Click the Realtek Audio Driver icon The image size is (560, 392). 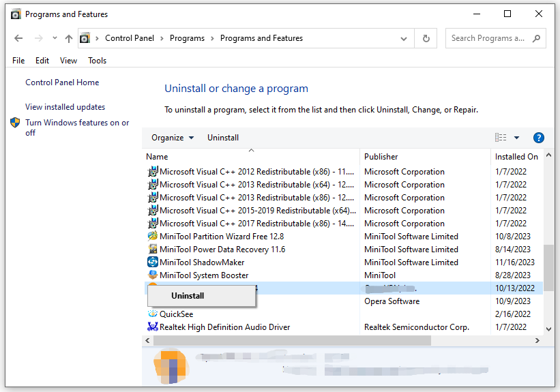(x=153, y=327)
